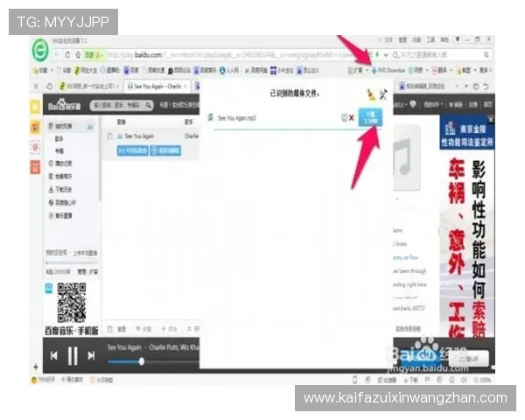The width and height of the screenshot is (525, 420).
Task: Open the address bar dropdown chevron
Action: (x=386, y=54)
